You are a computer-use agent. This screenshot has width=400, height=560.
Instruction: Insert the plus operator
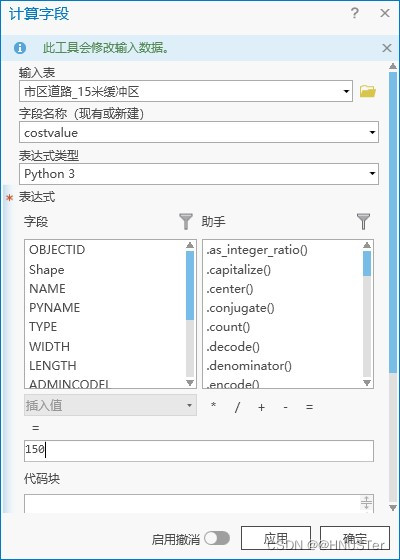point(261,407)
